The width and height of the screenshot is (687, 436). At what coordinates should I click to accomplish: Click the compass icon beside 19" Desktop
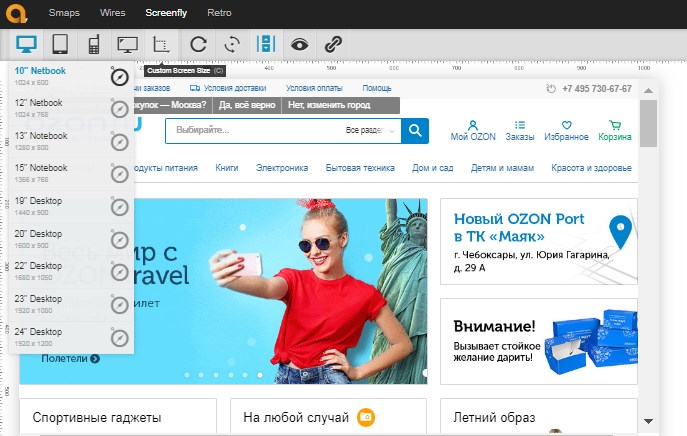pos(119,207)
